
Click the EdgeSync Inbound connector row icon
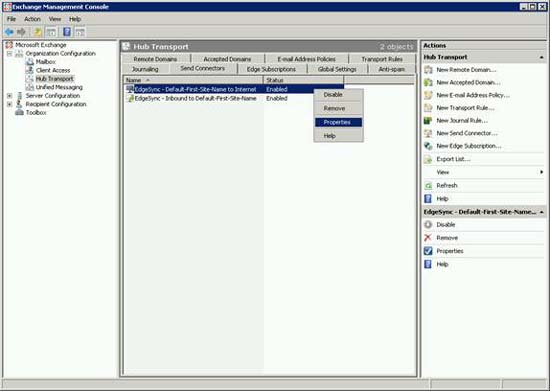click(x=130, y=99)
